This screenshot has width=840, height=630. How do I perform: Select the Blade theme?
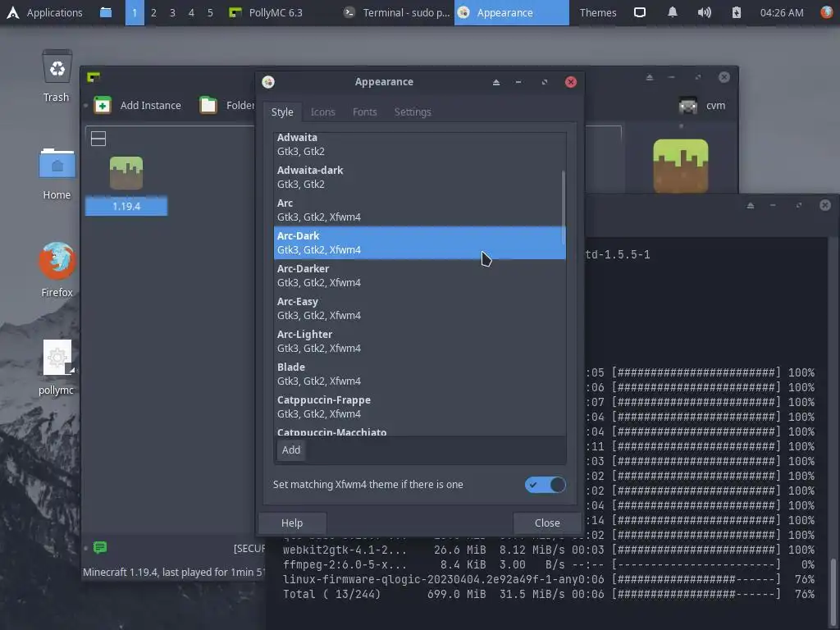click(419, 374)
